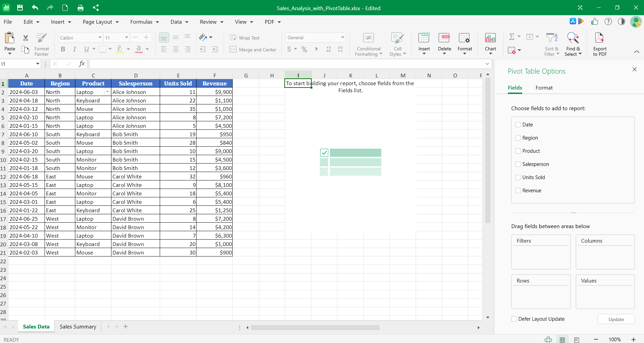
Task: Open the General number format dropdown
Action: tap(342, 38)
